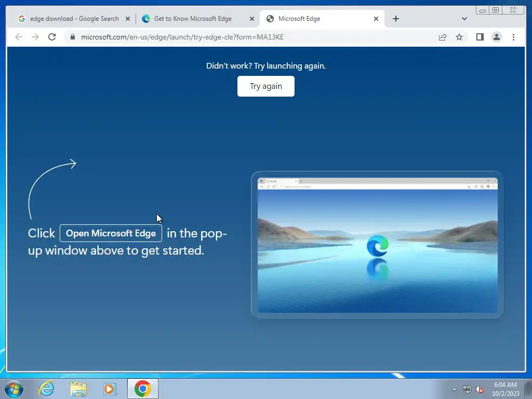Open the network status tray icon
Viewport: 532px width, 399px height.
click(x=467, y=389)
